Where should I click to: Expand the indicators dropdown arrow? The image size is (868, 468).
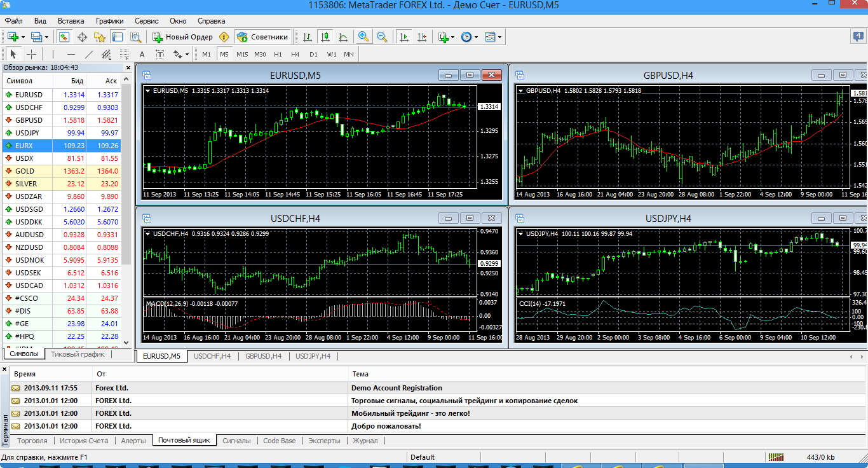click(452, 37)
